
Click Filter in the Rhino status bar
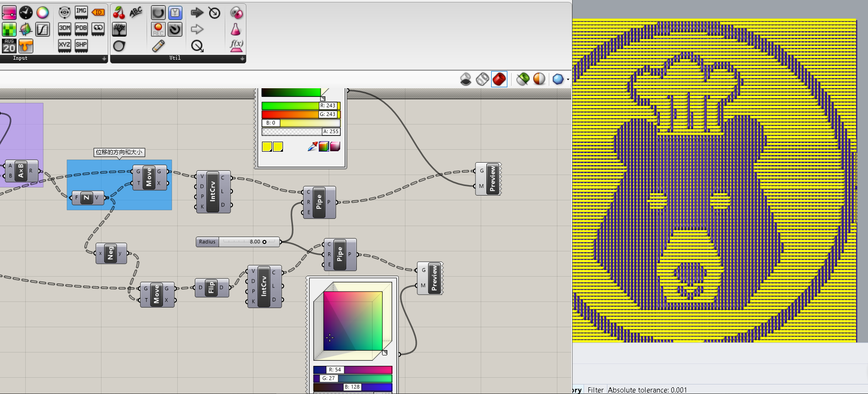coord(595,390)
